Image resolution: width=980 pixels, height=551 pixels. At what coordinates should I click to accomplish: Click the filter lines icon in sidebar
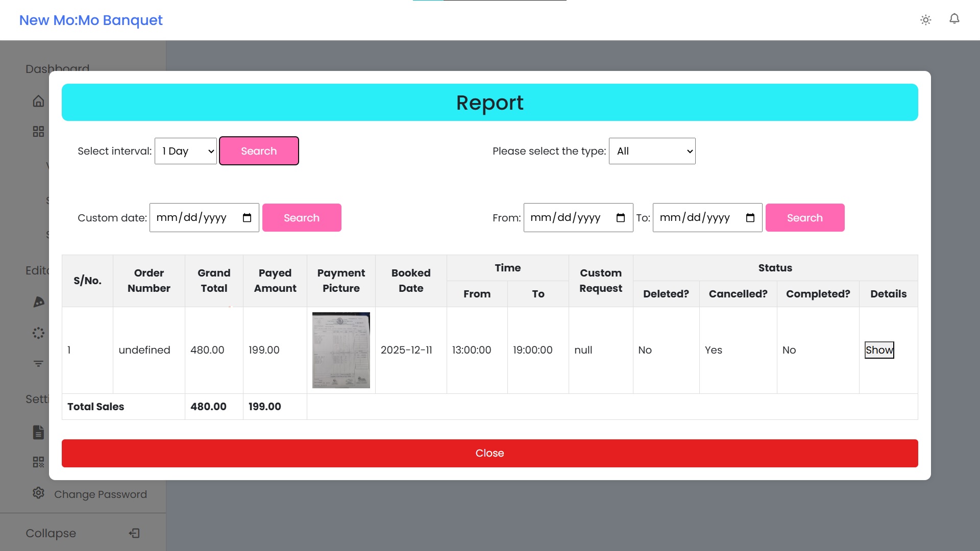point(38,364)
